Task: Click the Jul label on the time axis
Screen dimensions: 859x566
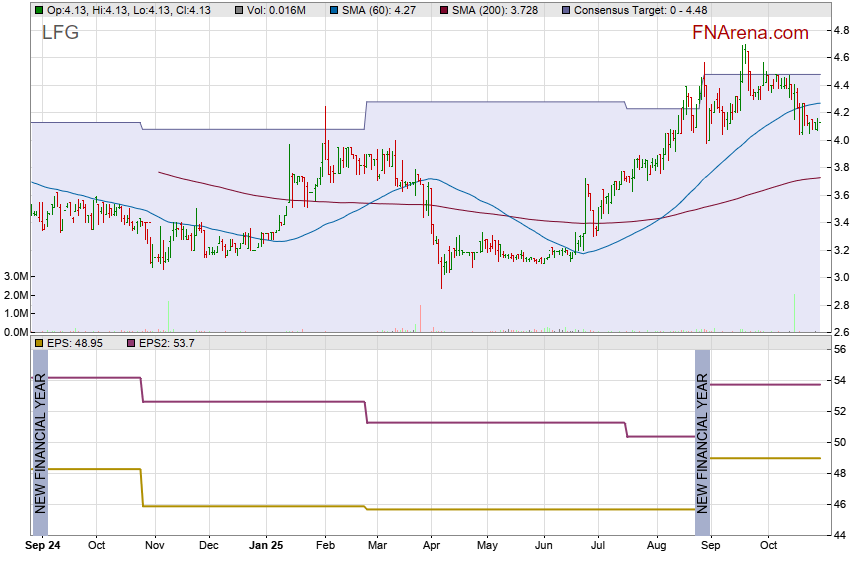Action: coord(598,546)
